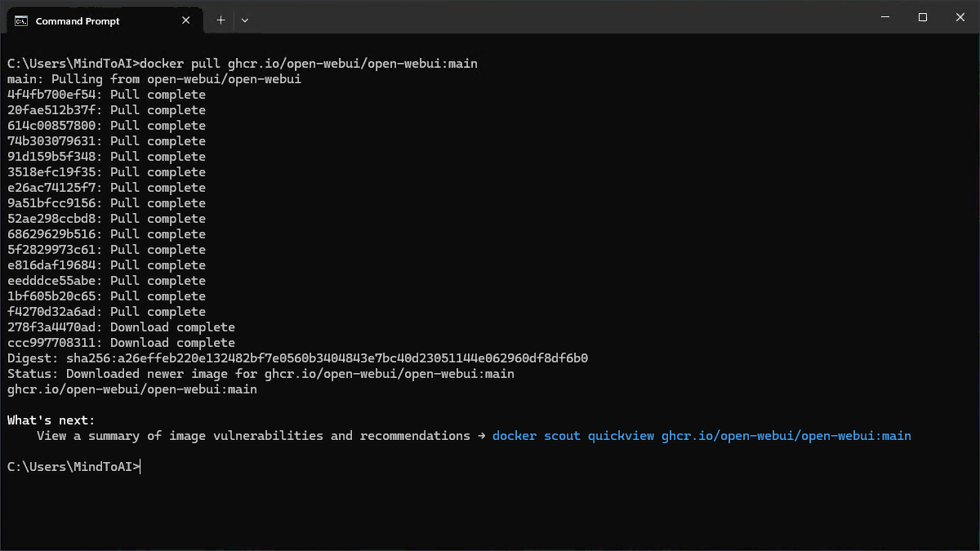This screenshot has width=980, height=551.
Task: Click the 614c00857800 Pull complete line
Action: click(x=106, y=126)
